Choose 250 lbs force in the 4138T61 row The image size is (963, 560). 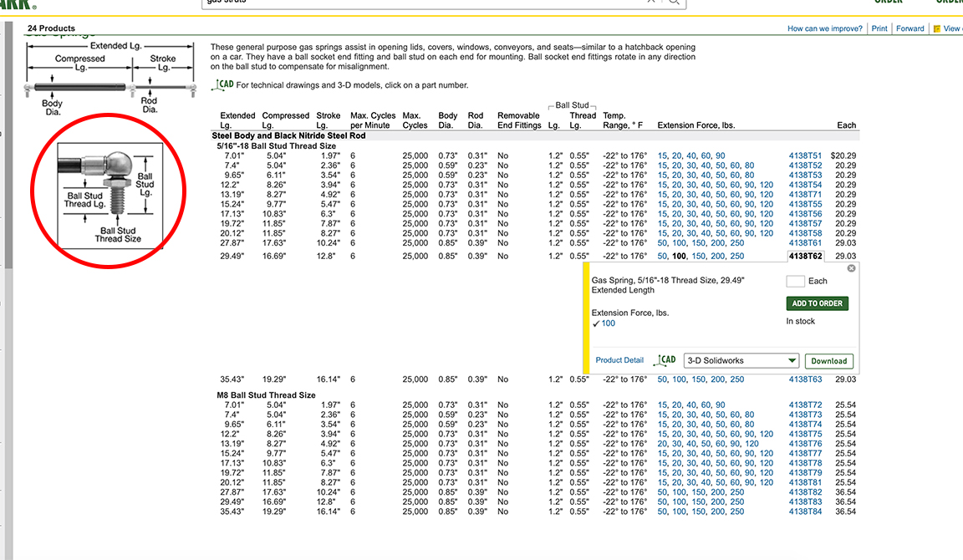[x=737, y=243]
